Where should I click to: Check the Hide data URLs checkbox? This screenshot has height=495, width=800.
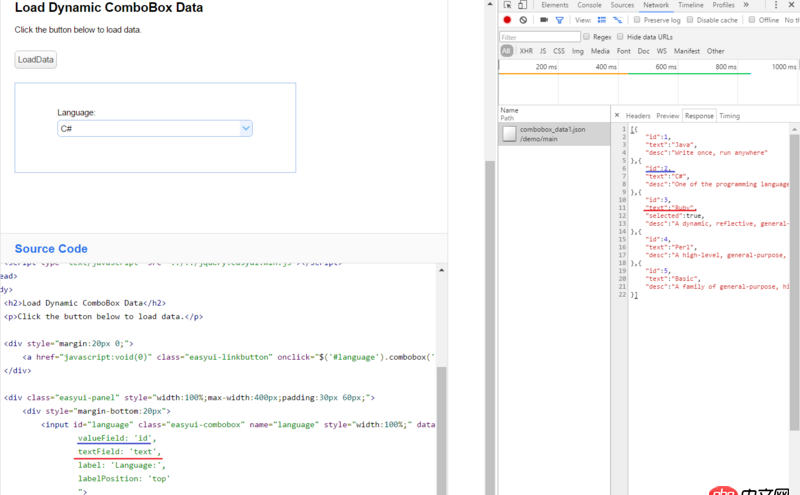pyautogui.click(x=620, y=36)
